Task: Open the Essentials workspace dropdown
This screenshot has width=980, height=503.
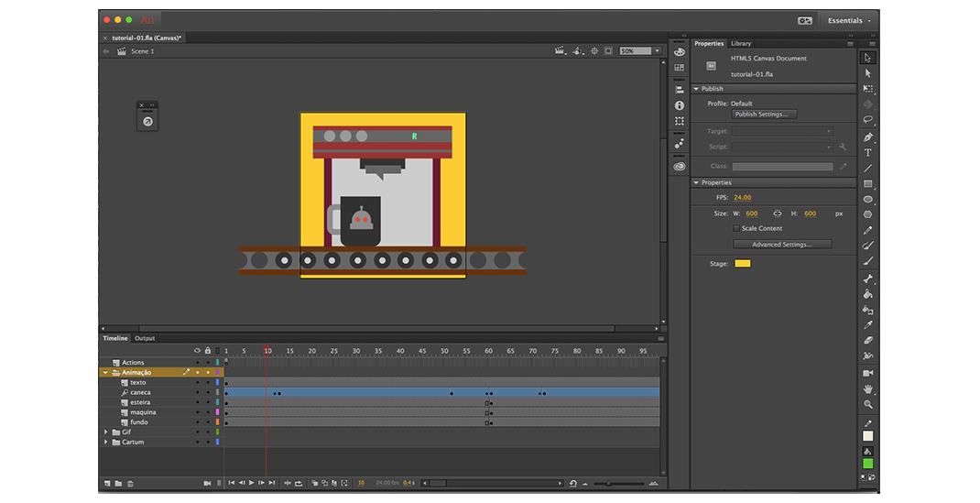Action: [x=849, y=21]
